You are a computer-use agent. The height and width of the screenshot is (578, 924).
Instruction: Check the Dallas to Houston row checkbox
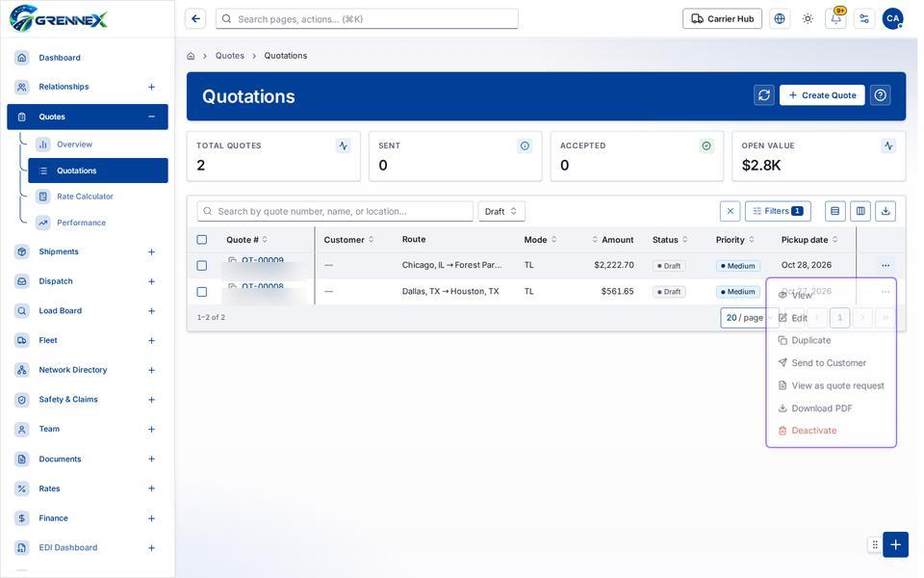[x=202, y=292]
